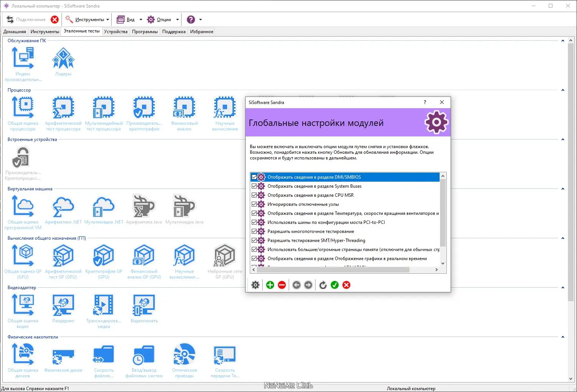This screenshot has height=392, width=577.
Task: Toggle Разрешить многопоточное тестирование checkbox
Action: (254, 231)
